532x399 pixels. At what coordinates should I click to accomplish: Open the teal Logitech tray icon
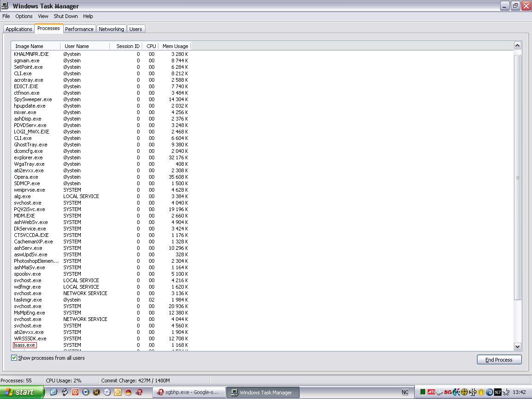tap(456, 392)
